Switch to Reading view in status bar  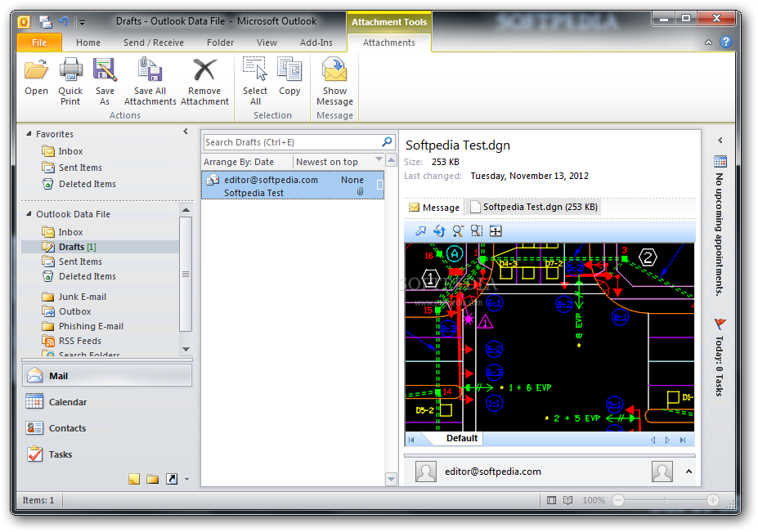[x=568, y=500]
